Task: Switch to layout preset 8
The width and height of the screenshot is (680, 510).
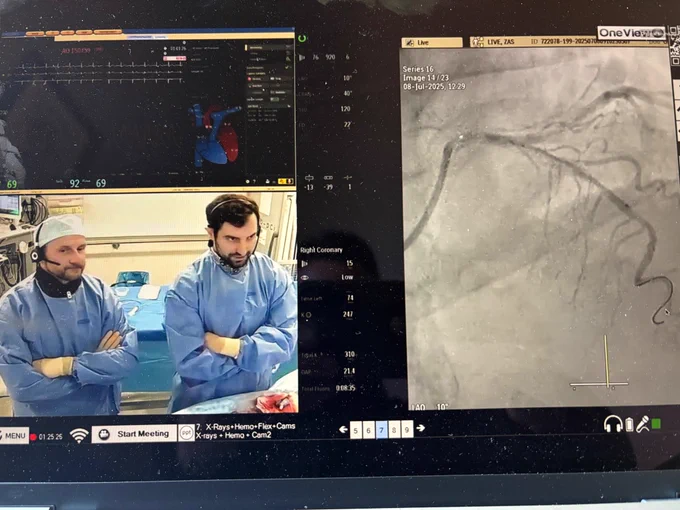Action: coord(394,430)
